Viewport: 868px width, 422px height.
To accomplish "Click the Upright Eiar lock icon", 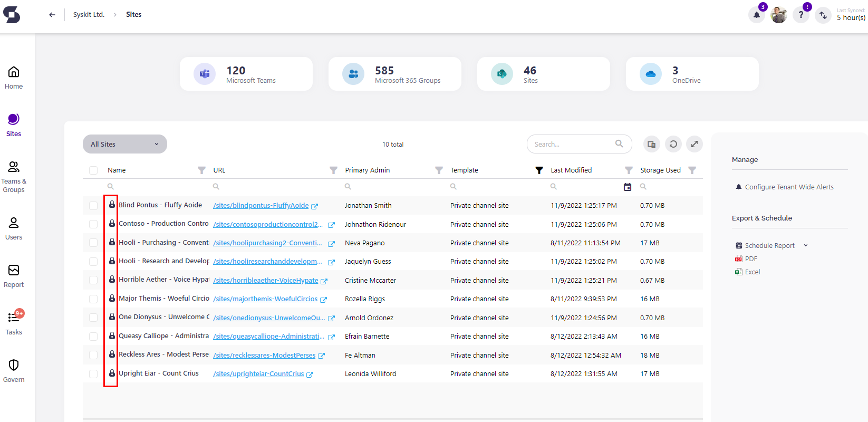I will (x=112, y=373).
